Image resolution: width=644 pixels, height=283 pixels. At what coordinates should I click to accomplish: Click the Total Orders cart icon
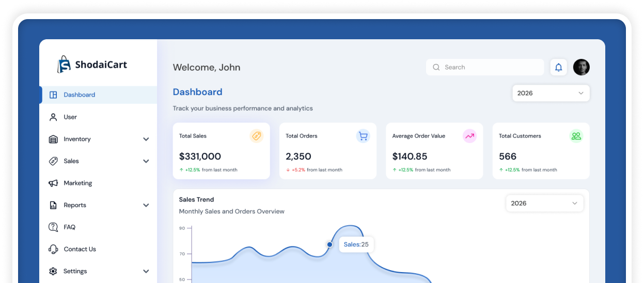coord(363,136)
